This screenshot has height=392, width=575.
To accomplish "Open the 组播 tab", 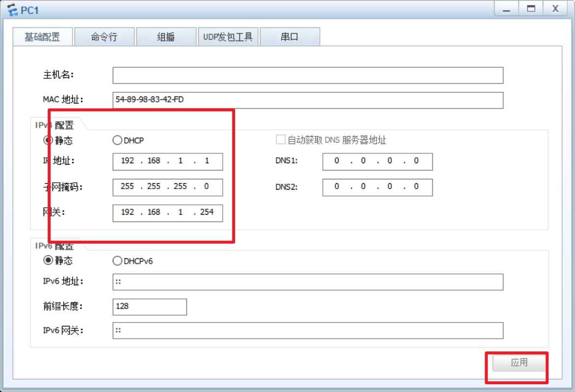I will [166, 37].
